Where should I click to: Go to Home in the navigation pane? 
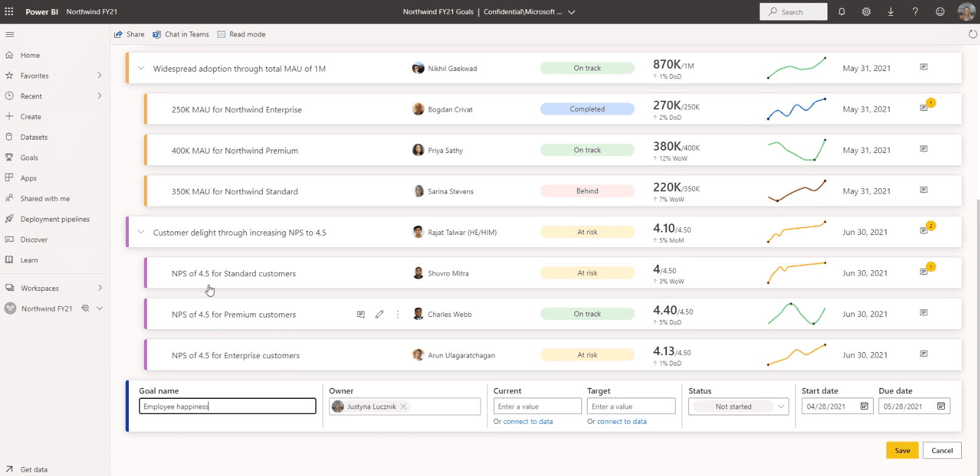click(x=30, y=55)
